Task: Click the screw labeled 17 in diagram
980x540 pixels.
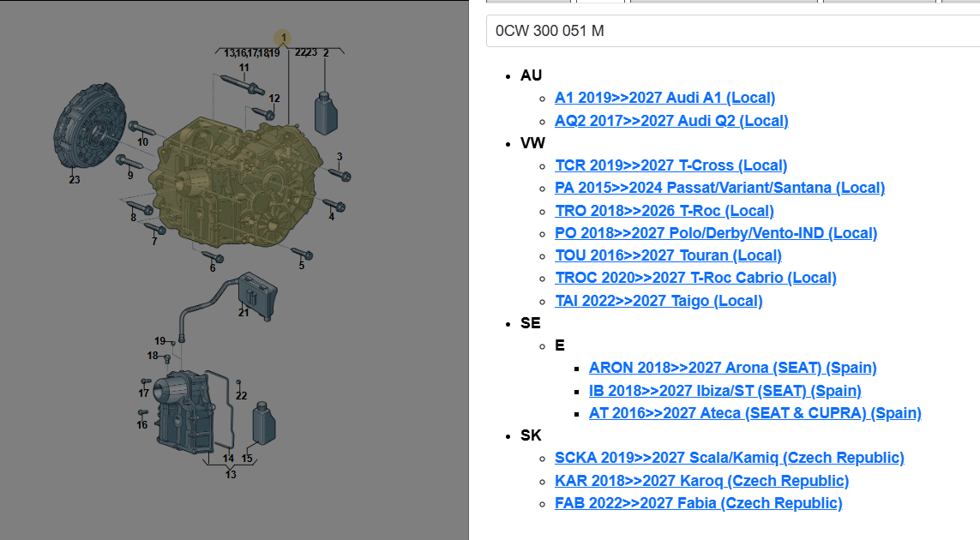Action: pos(146,381)
